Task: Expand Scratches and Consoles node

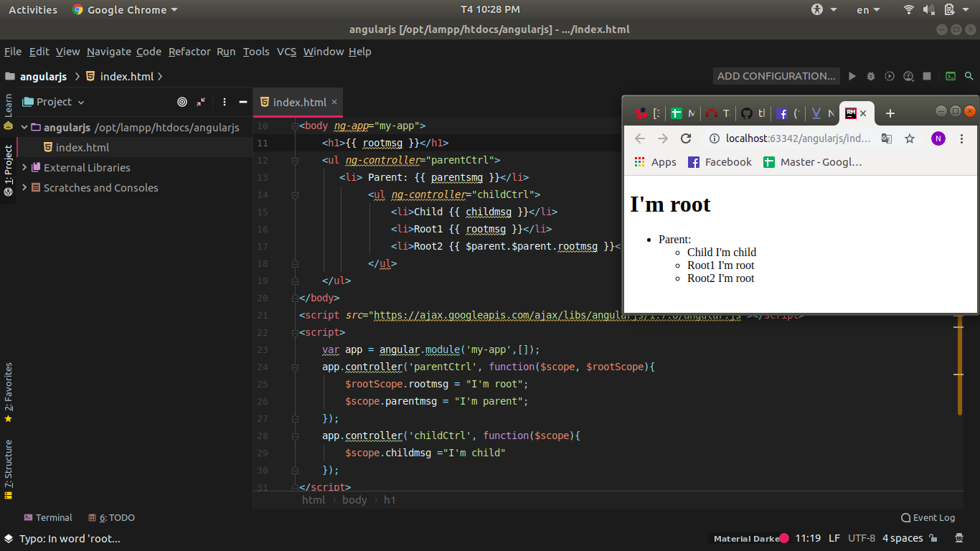Action: (25, 188)
